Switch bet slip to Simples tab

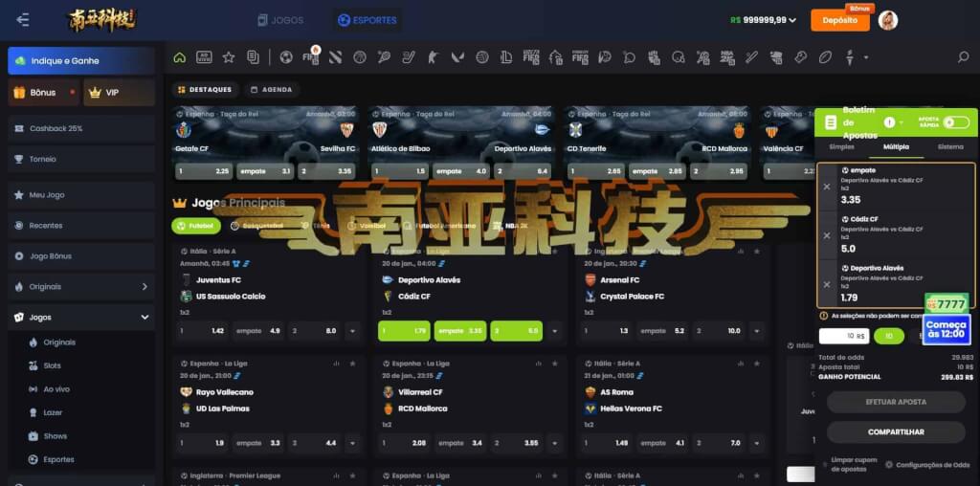tap(841, 146)
